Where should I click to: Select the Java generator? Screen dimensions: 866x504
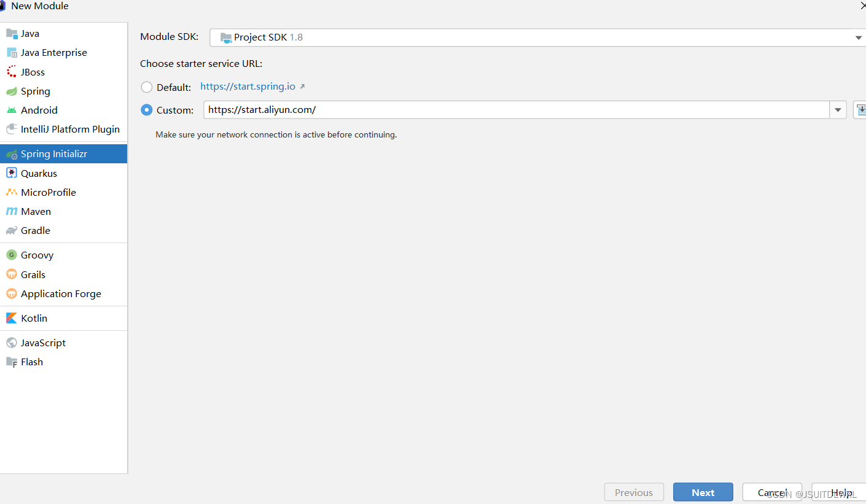tap(29, 33)
